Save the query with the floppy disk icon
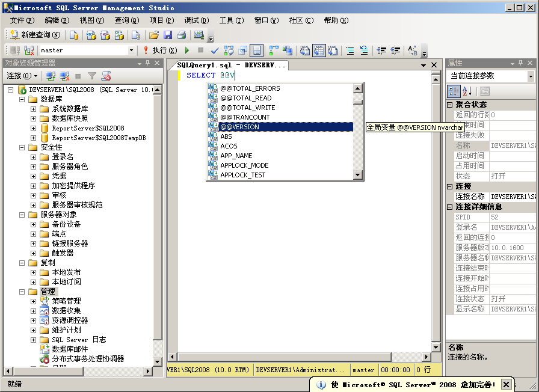The image size is (539, 392). coord(167,35)
